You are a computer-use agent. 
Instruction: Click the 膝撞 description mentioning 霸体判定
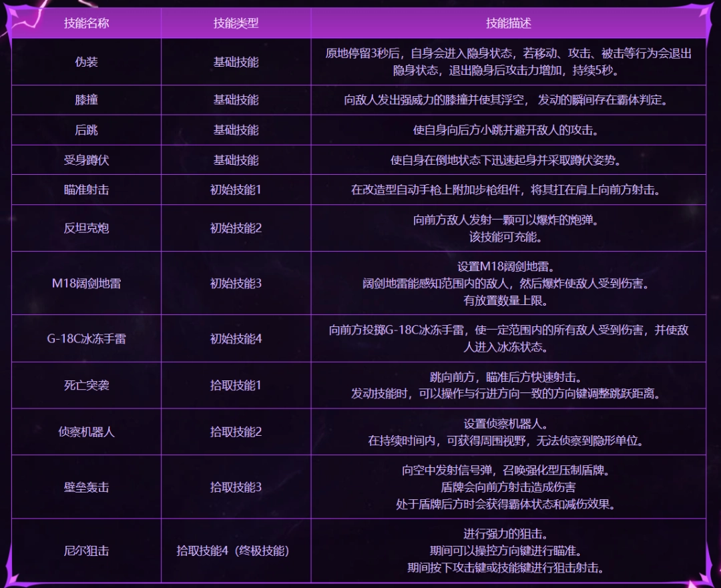pos(506,99)
